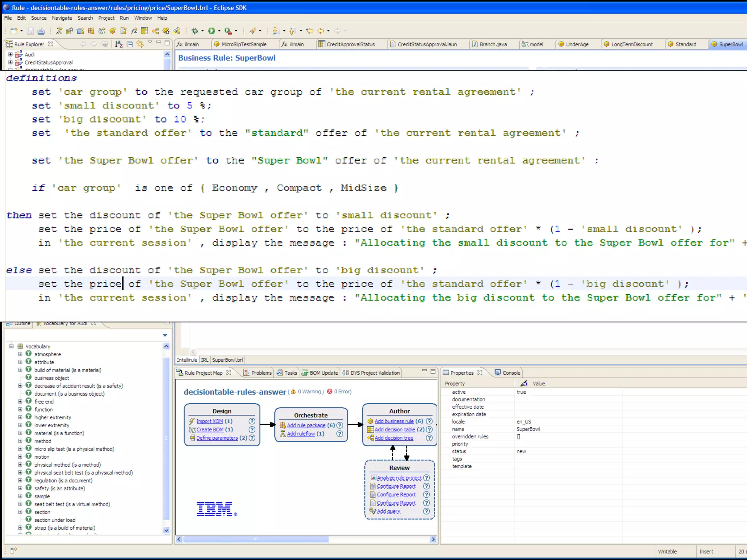Expand the atmosphere vocabulary item
747x560 pixels.
pos(20,354)
